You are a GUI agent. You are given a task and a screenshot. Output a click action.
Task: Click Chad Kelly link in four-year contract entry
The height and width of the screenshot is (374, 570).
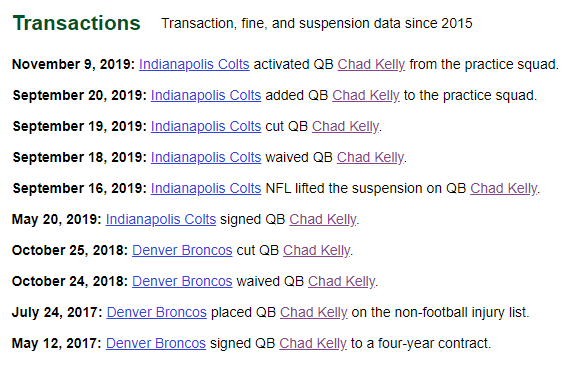coord(313,343)
